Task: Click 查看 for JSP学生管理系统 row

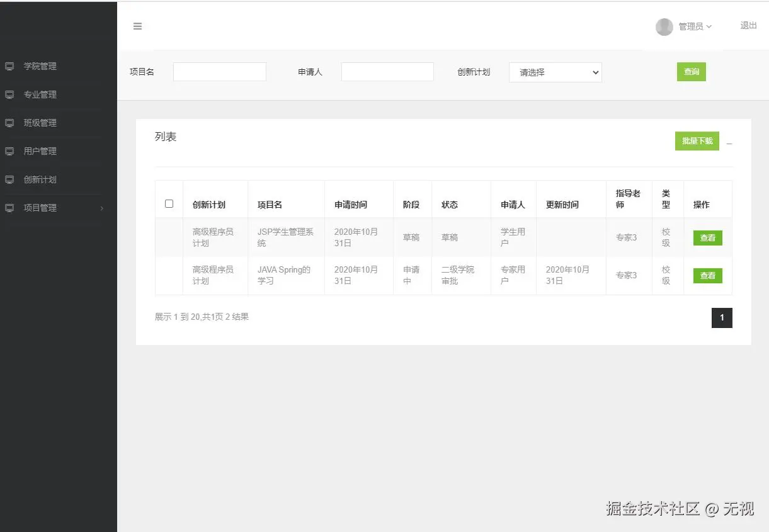Action: click(708, 238)
